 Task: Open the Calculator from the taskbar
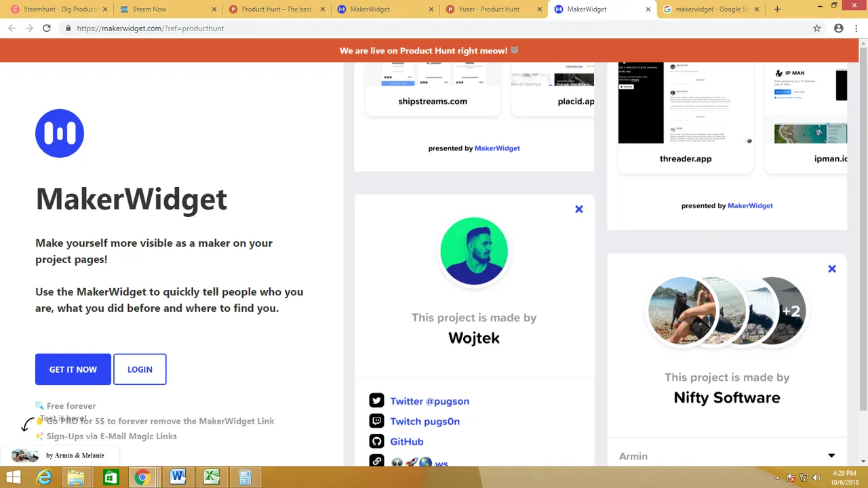click(x=245, y=477)
